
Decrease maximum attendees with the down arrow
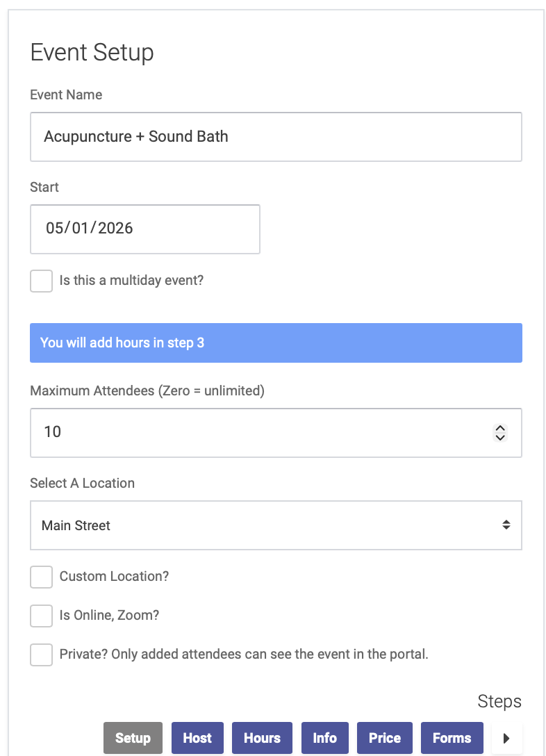pyautogui.click(x=500, y=438)
